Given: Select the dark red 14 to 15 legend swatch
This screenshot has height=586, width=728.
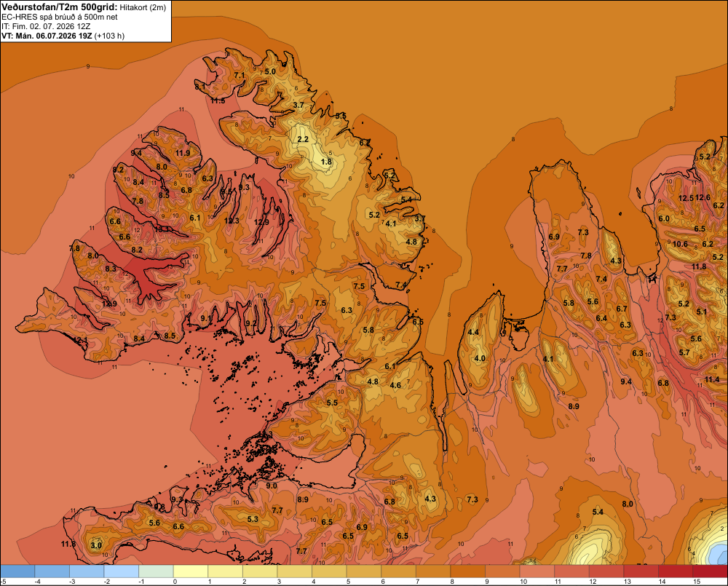Looking at the screenshot, I should pos(675,571).
